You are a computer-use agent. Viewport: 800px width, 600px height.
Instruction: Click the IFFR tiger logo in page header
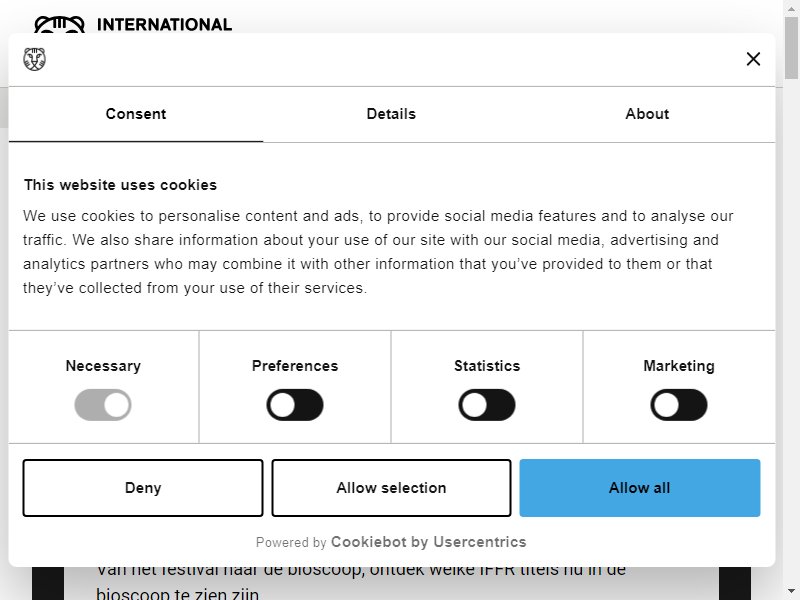click(x=59, y=24)
